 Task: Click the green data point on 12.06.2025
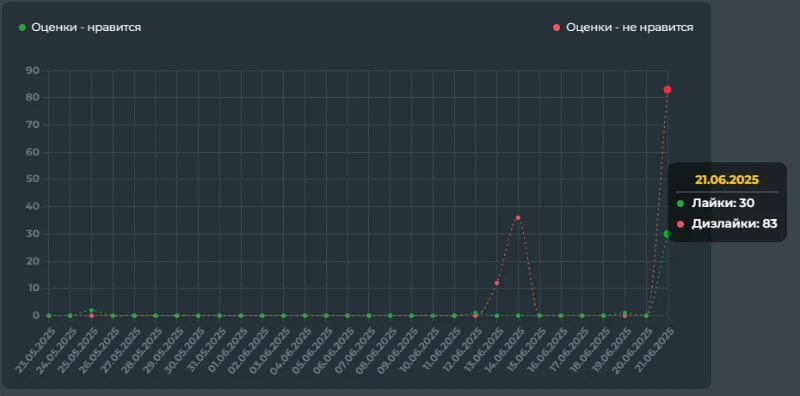[476, 313]
